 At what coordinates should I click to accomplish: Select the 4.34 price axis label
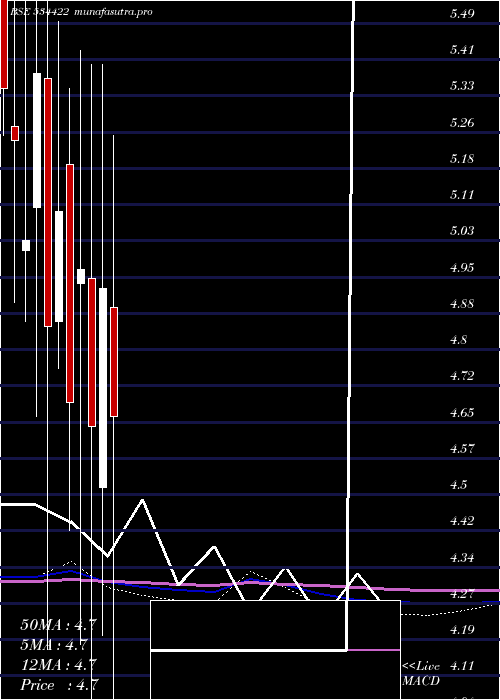tap(462, 558)
